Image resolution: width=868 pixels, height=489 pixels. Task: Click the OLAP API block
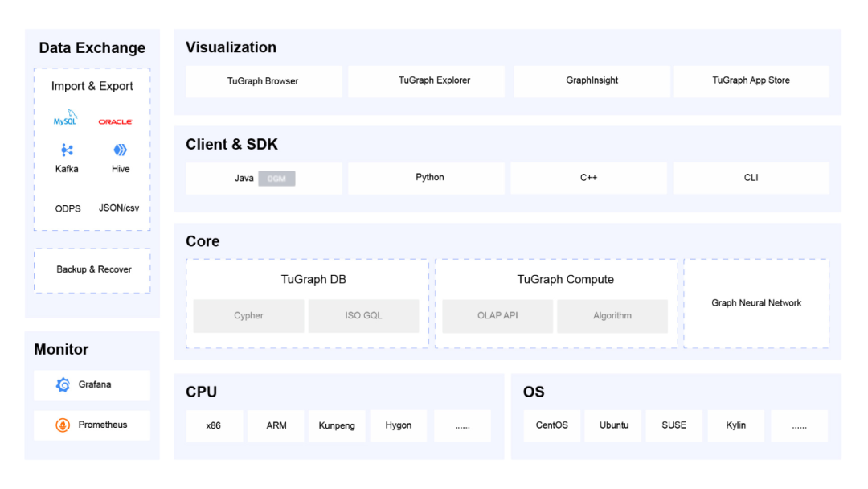point(497,315)
